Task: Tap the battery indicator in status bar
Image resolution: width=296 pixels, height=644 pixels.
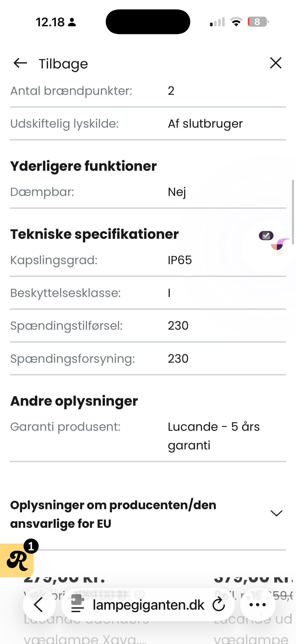Action: [258, 22]
